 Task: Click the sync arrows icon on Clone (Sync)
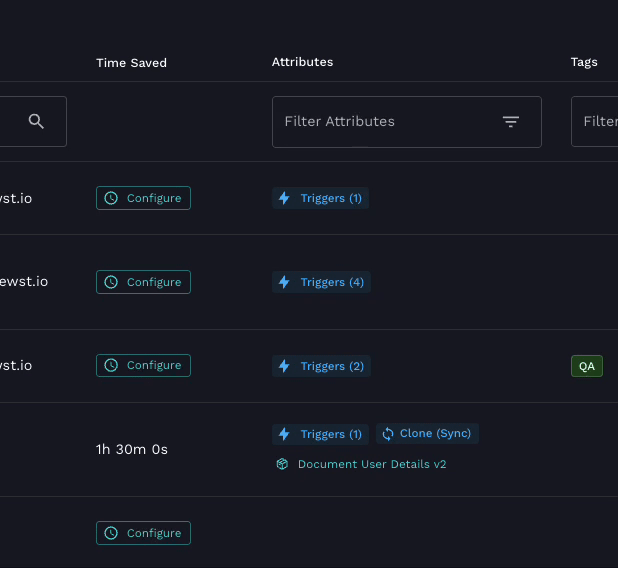[x=387, y=434]
